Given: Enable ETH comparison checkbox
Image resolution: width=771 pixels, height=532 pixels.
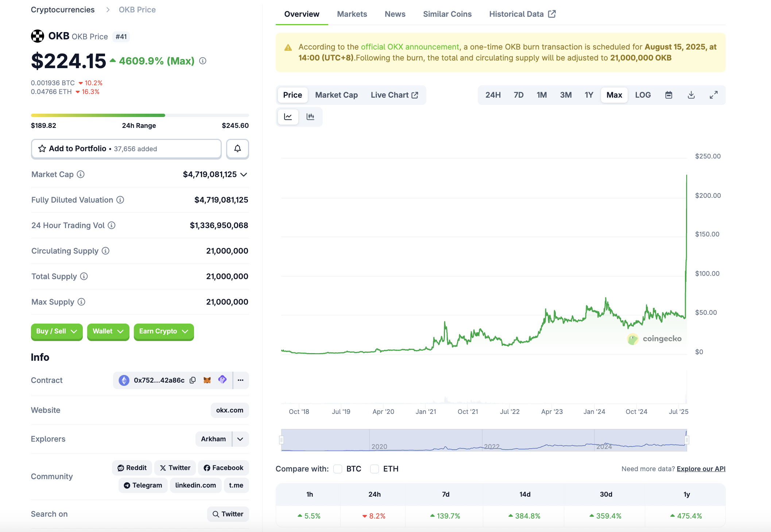Looking at the screenshot, I should [x=375, y=469].
